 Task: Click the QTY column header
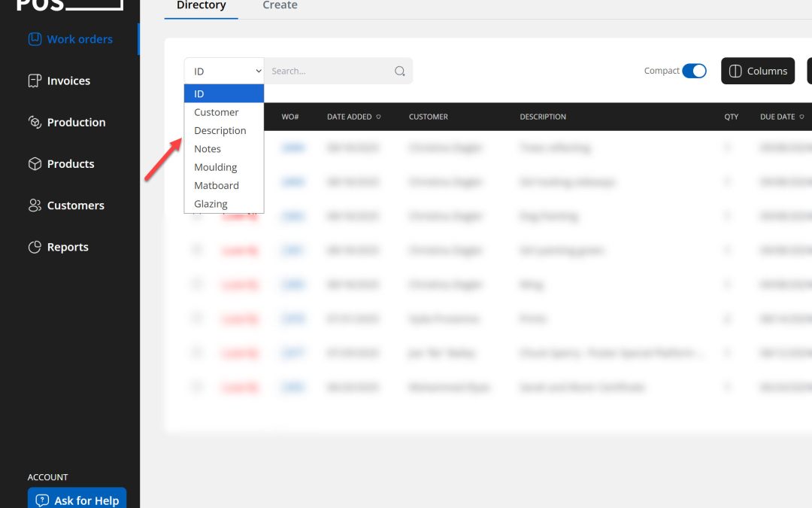(x=732, y=117)
